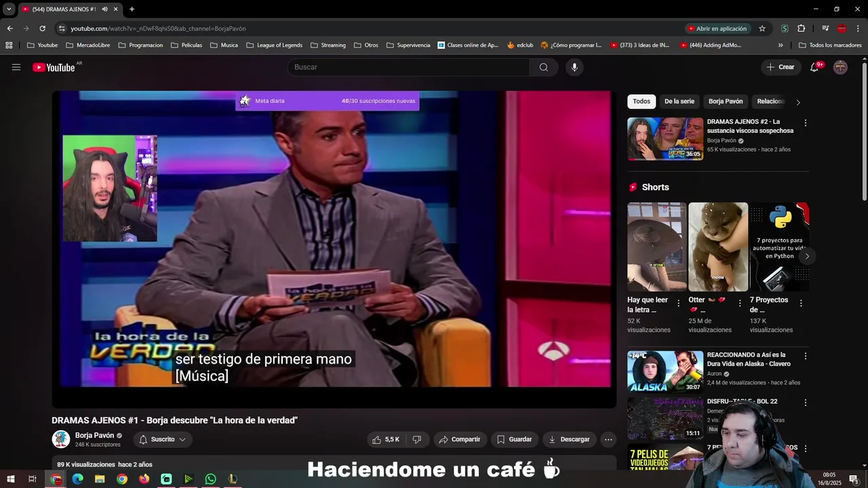Show more Shorts with the right arrow

(x=807, y=256)
